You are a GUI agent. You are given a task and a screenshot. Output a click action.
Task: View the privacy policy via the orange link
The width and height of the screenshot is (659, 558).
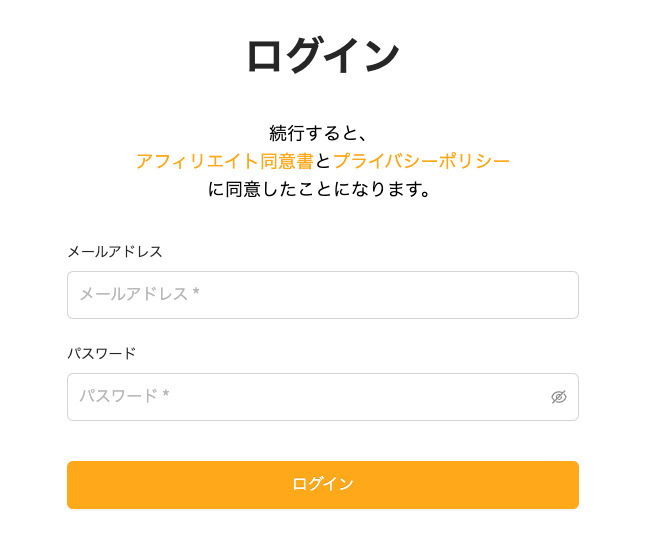[421, 161]
